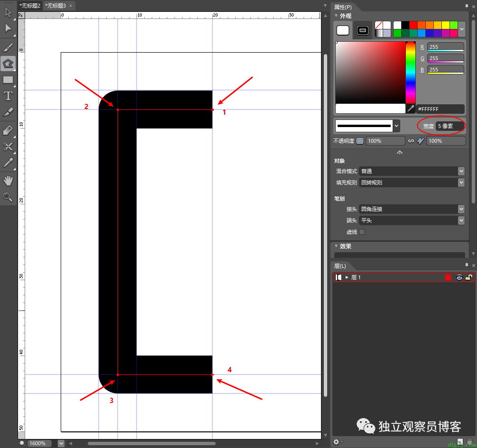Select the Scissors tool

(8, 146)
